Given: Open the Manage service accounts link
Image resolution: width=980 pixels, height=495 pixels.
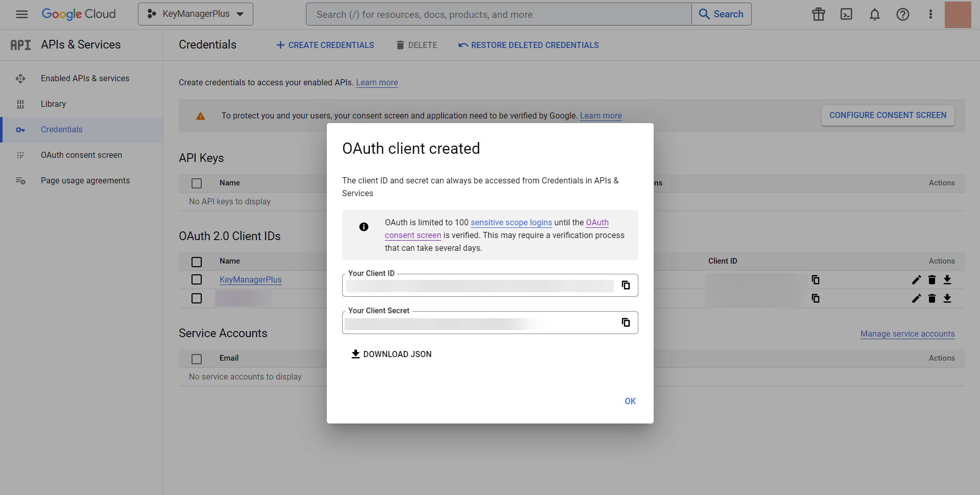Looking at the screenshot, I should [907, 334].
